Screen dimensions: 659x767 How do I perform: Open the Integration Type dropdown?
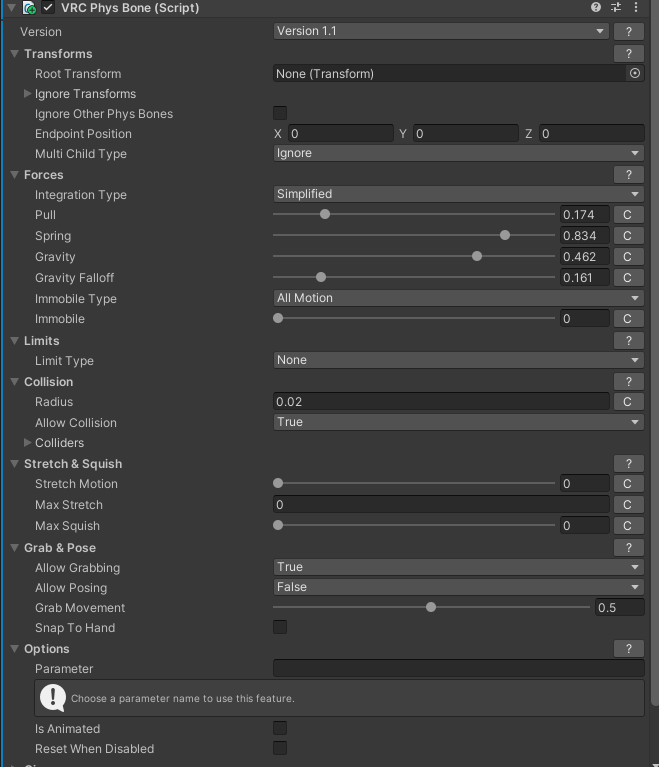tap(458, 195)
